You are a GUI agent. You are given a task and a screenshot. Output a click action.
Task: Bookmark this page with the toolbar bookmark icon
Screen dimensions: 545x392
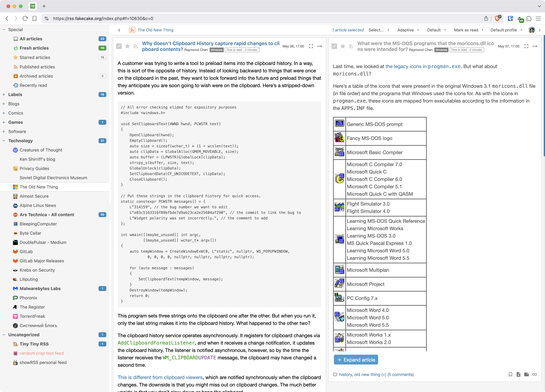pyautogui.click(x=34, y=18)
